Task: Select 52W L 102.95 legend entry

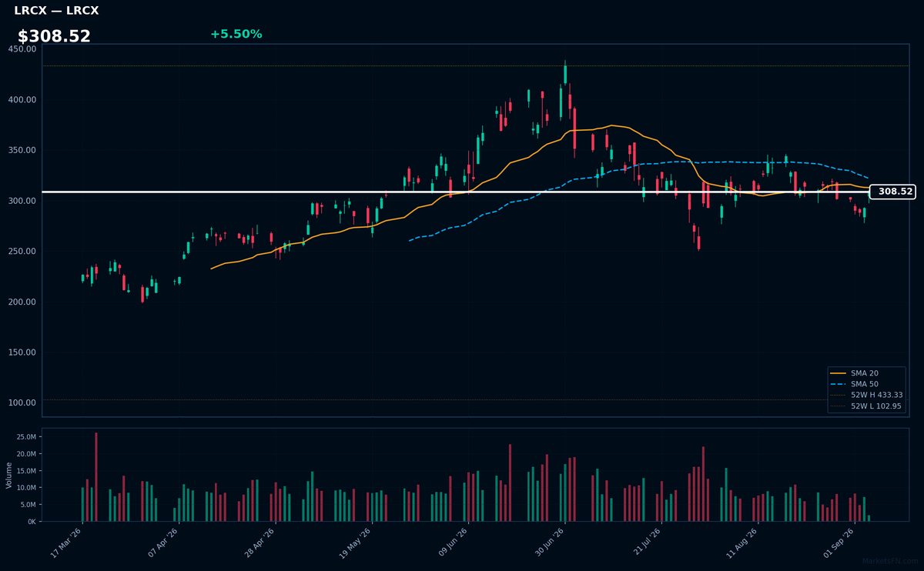Action: [x=866, y=406]
